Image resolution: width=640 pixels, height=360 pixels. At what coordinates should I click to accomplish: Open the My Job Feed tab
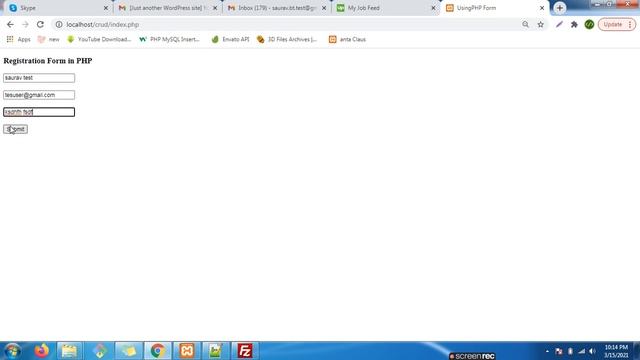(x=386, y=8)
